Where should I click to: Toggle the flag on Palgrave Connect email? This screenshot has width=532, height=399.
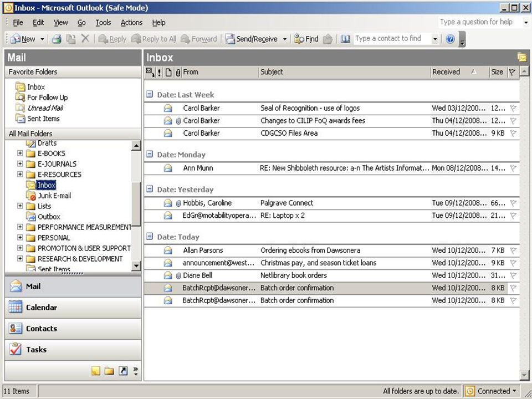(513, 203)
